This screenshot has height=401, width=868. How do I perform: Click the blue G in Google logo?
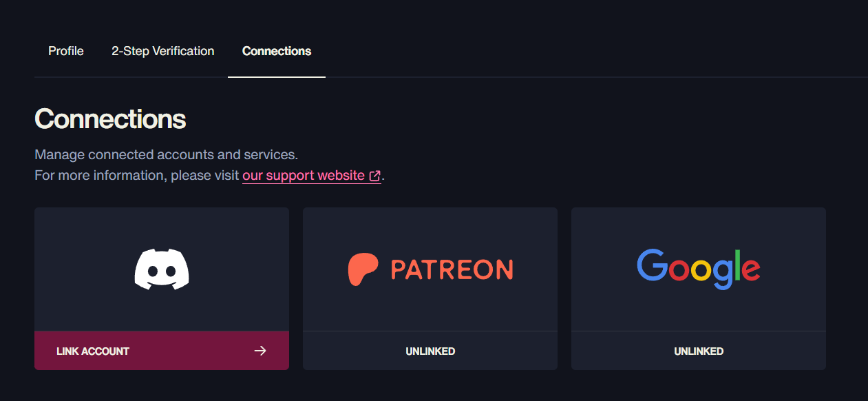653,265
